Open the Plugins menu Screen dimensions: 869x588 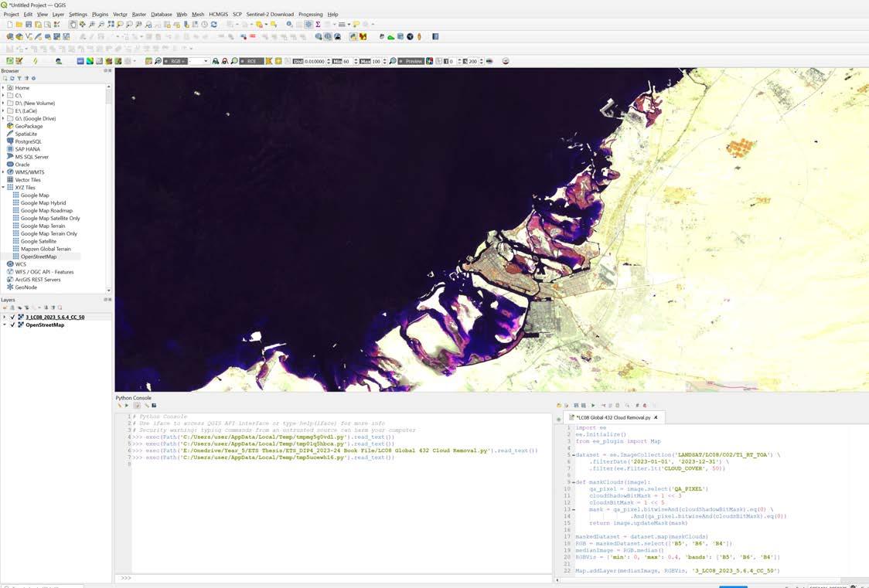pos(100,15)
